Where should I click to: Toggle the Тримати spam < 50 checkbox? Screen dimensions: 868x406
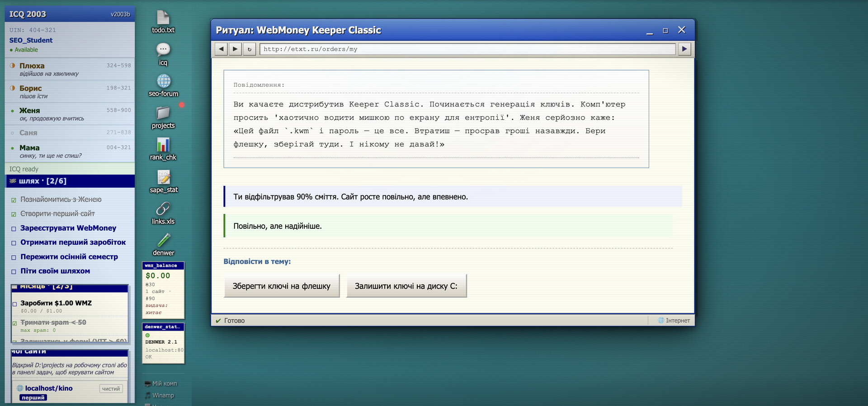[x=15, y=323]
